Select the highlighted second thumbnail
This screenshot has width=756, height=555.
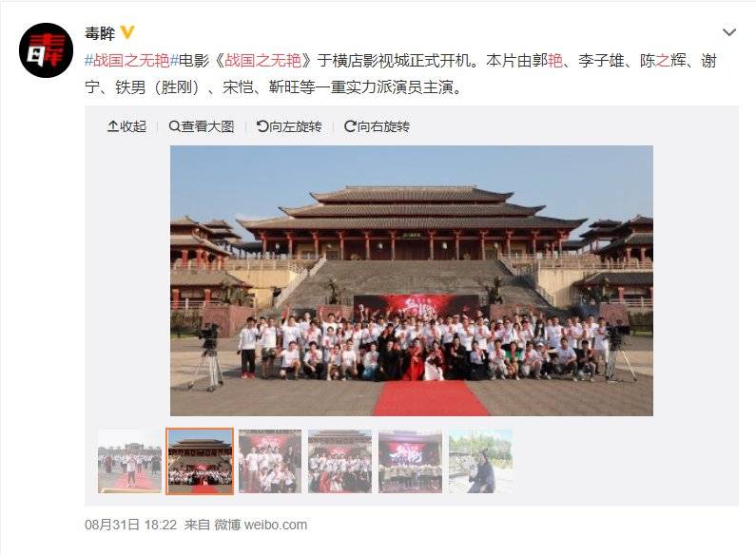pyautogui.click(x=200, y=461)
